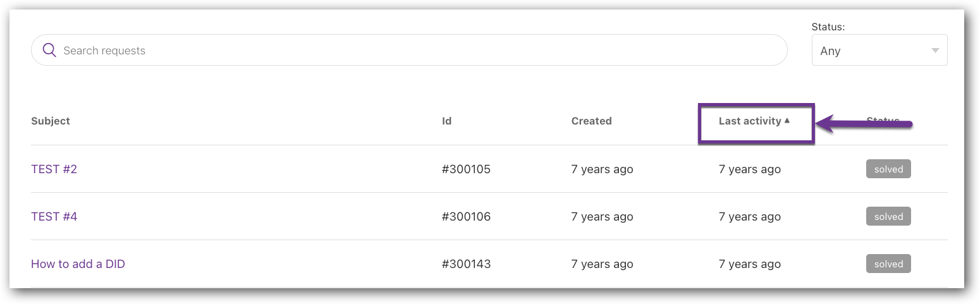Image resolution: width=980 pixels, height=304 pixels.
Task: Open the How to add a DID request
Action: [x=78, y=264]
